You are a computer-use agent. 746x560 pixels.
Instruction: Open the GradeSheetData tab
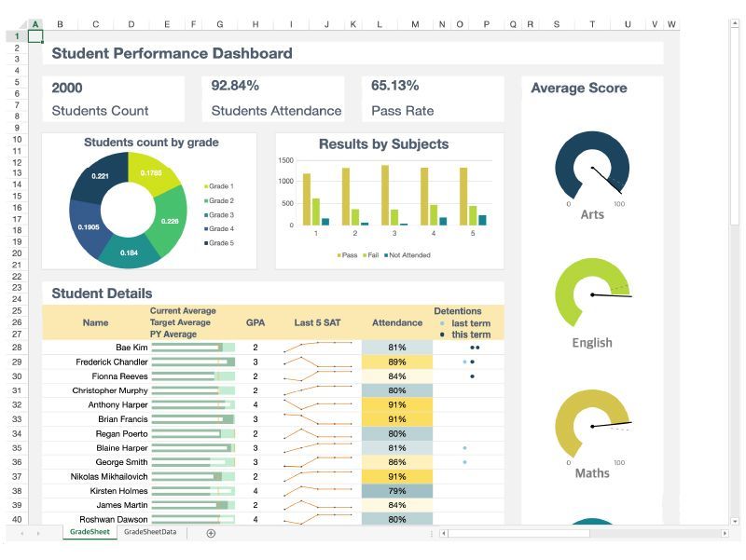tap(150, 532)
